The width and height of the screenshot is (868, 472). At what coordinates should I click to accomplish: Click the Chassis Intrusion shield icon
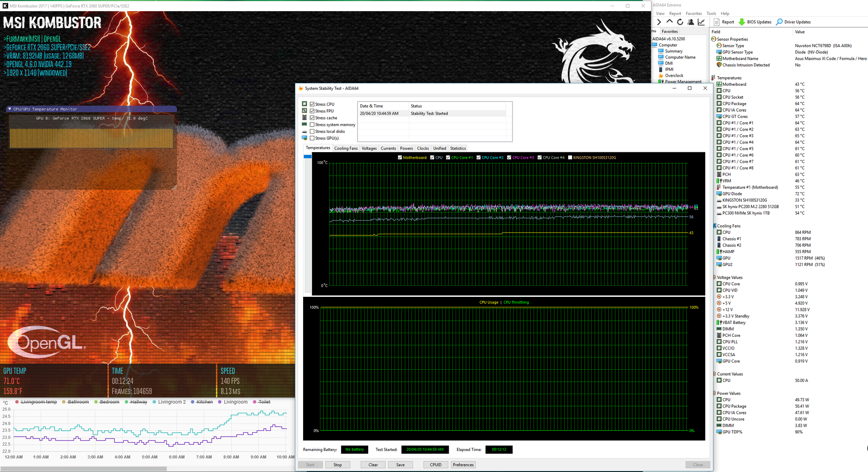coord(719,65)
